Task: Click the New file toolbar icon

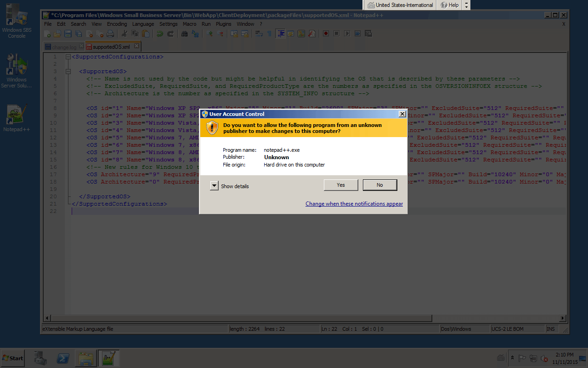Action: 47,34
